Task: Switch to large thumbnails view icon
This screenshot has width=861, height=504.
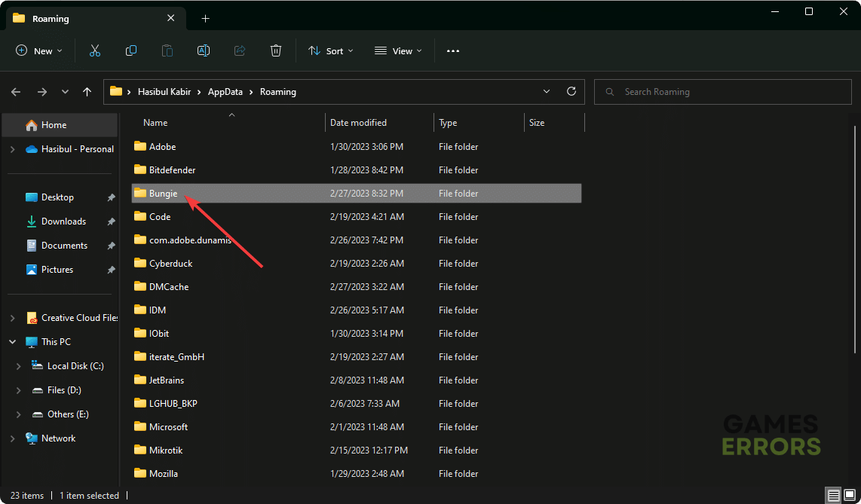Action: coord(850,495)
